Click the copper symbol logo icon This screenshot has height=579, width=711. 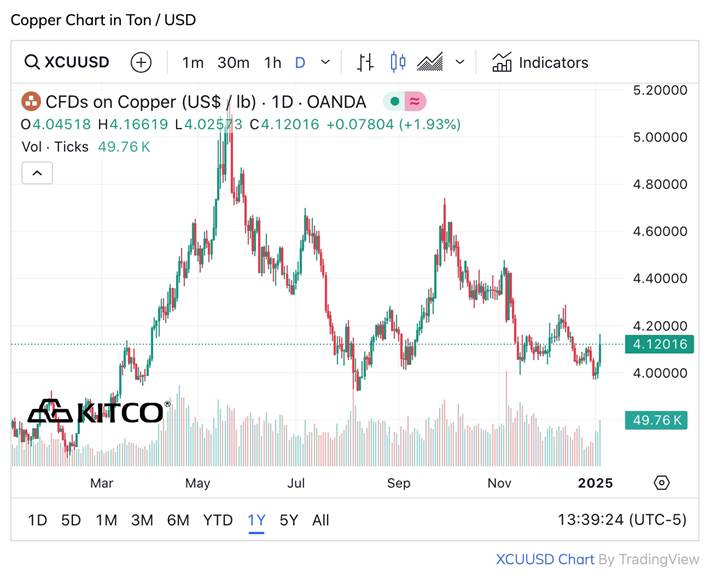(30, 101)
